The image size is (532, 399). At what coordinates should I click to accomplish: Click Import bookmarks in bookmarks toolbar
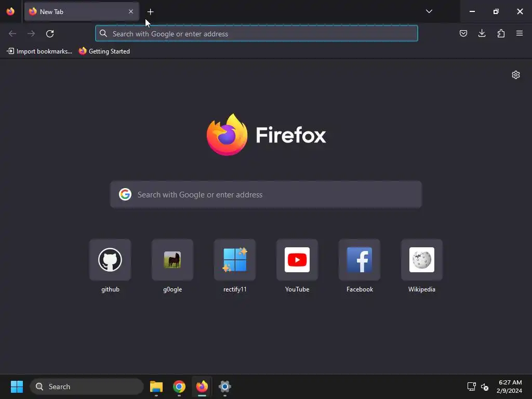[x=39, y=51]
